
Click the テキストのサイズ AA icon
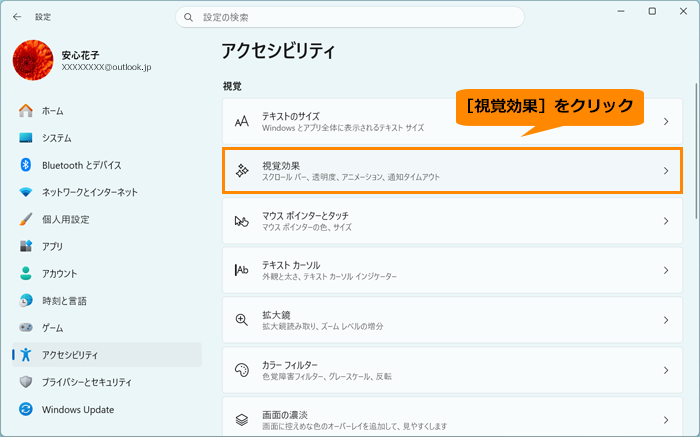tap(242, 121)
